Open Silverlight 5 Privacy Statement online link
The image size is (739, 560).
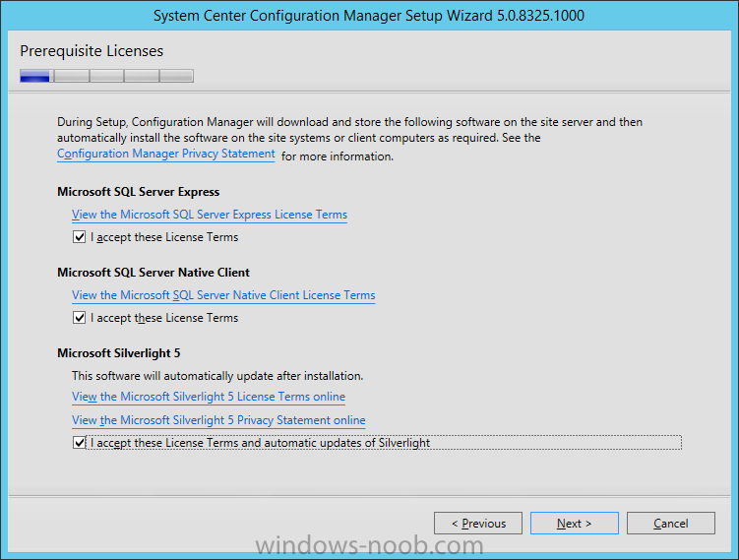click(218, 420)
